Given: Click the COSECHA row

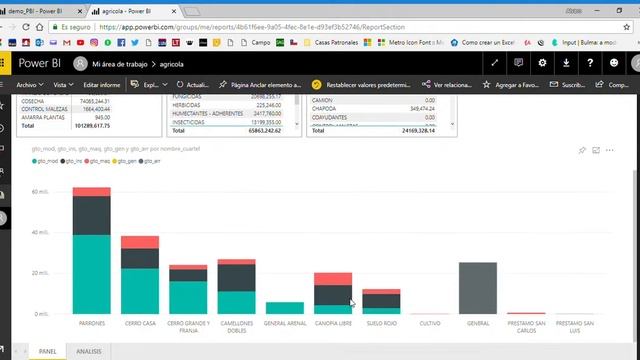Looking at the screenshot, I should [x=66, y=101].
